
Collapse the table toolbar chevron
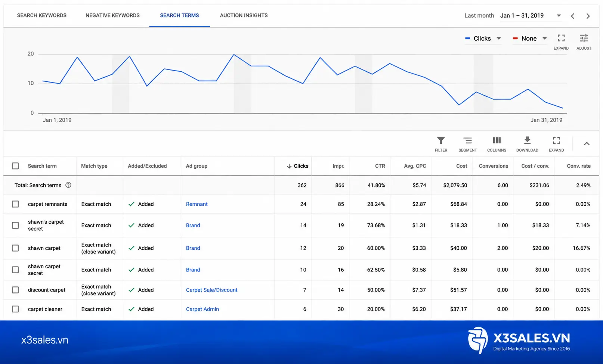(587, 144)
